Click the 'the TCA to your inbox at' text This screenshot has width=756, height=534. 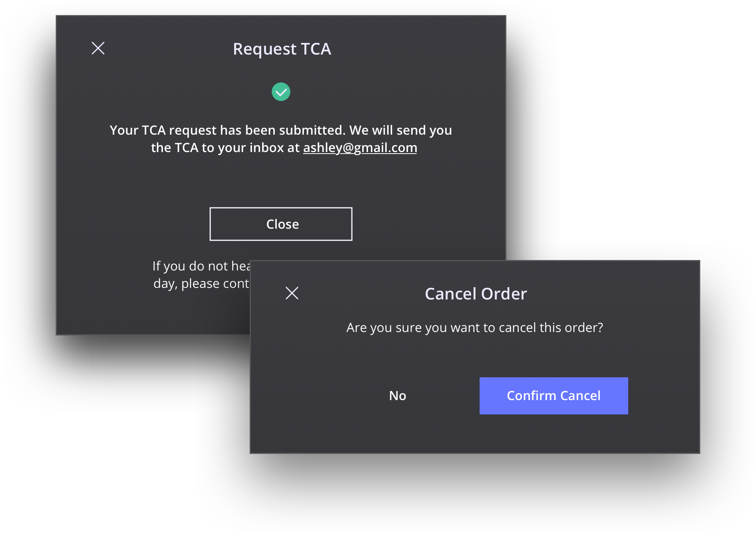tap(225, 148)
